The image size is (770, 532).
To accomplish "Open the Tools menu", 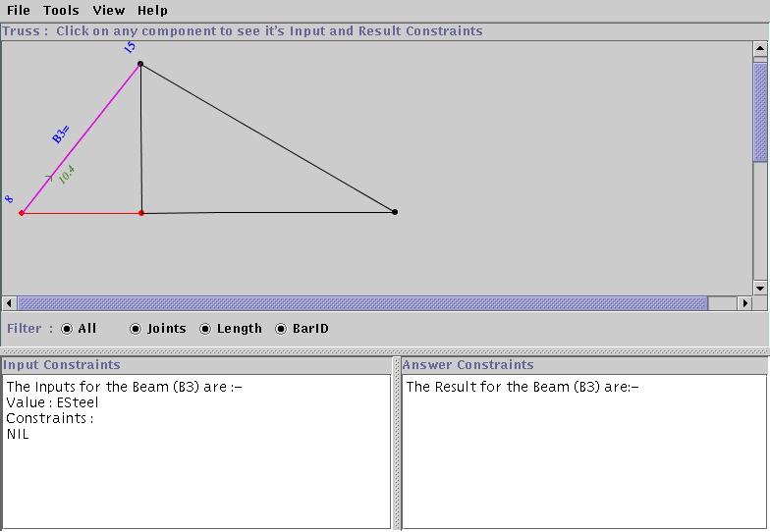I will pyautogui.click(x=61, y=11).
